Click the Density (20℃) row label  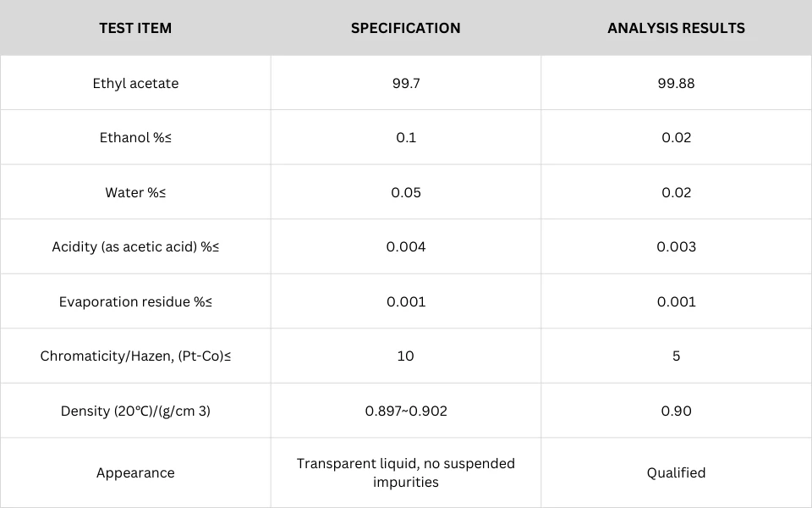click(135, 411)
